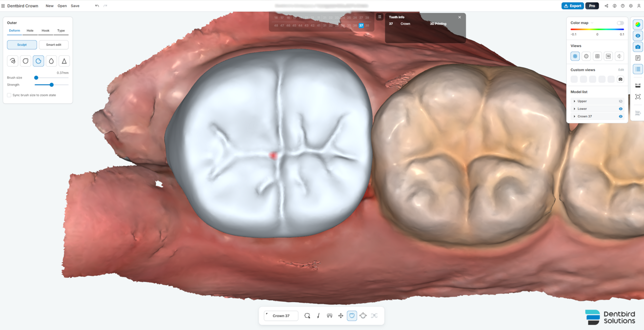Show the Upper model visibility
The height and width of the screenshot is (330, 644).
620,101
